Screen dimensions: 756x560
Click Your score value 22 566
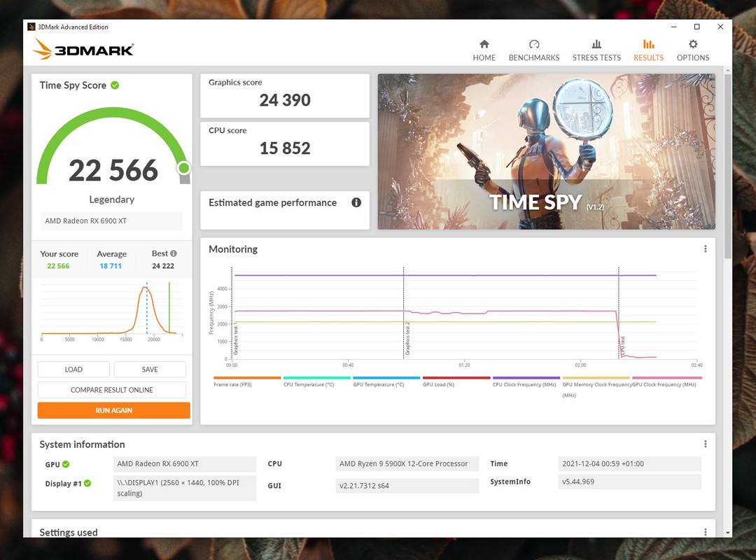(58, 266)
